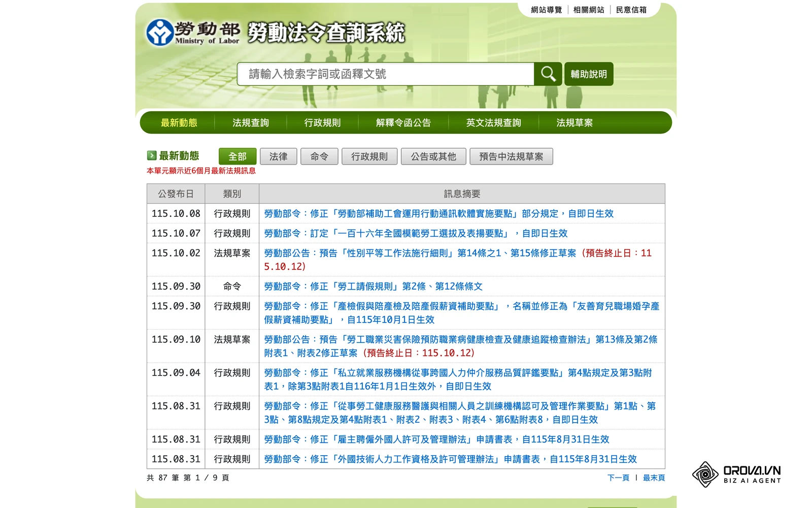Click the 命令 category cell in 115.09.30 row
Viewport: 812px width, 508px height.
point(232,287)
